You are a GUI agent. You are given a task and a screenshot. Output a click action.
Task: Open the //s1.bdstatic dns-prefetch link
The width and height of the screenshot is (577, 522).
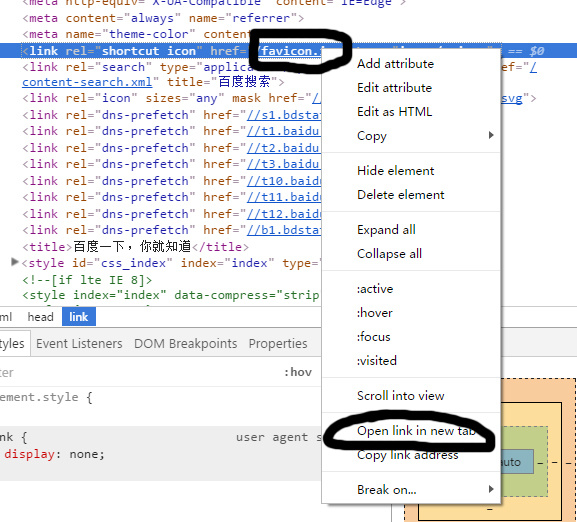pos(284,115)
